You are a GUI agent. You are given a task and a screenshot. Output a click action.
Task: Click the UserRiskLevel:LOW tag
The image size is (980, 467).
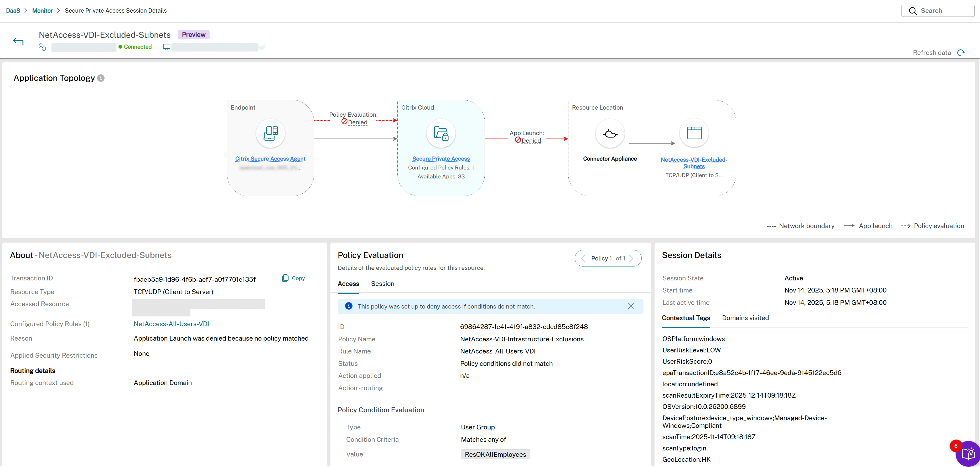pos(691,351)
